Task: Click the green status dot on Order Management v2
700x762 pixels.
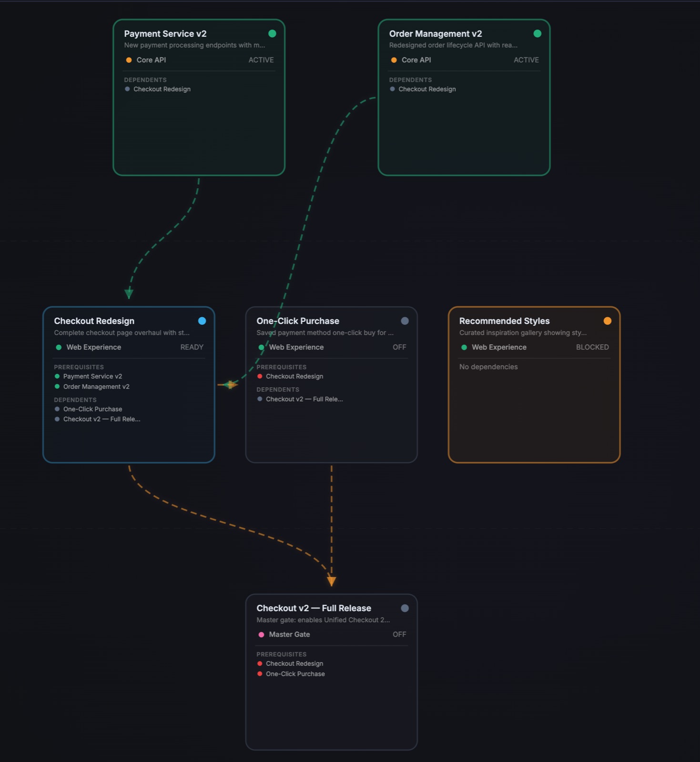Action: click(x=537, y=33)
